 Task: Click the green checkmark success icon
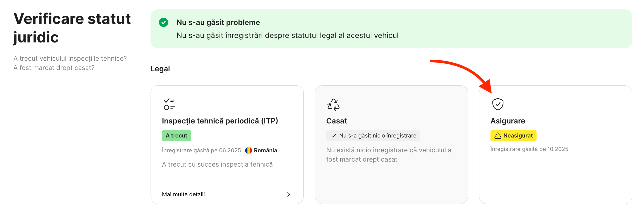click(x=164, y=23)
